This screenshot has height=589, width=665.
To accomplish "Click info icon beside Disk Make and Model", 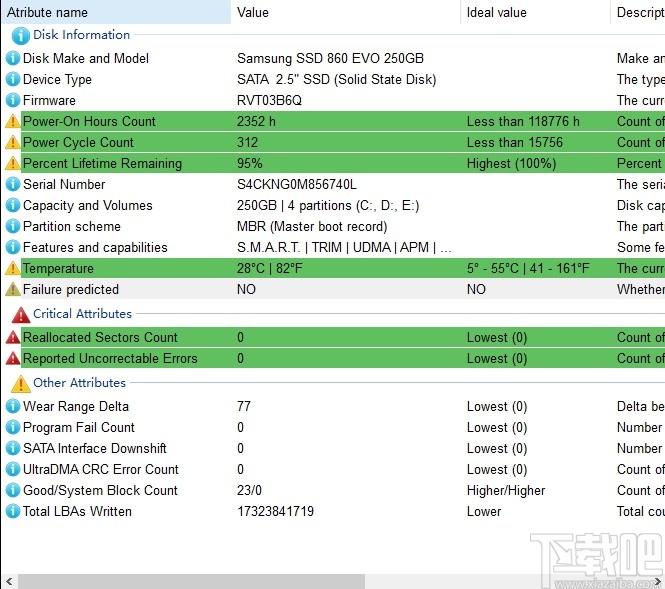I will (13, 58).
